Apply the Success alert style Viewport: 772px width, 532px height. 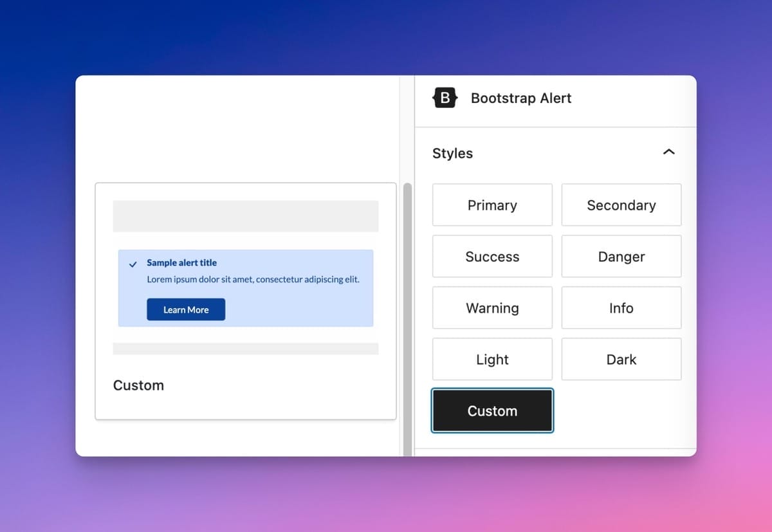point(492,257)
